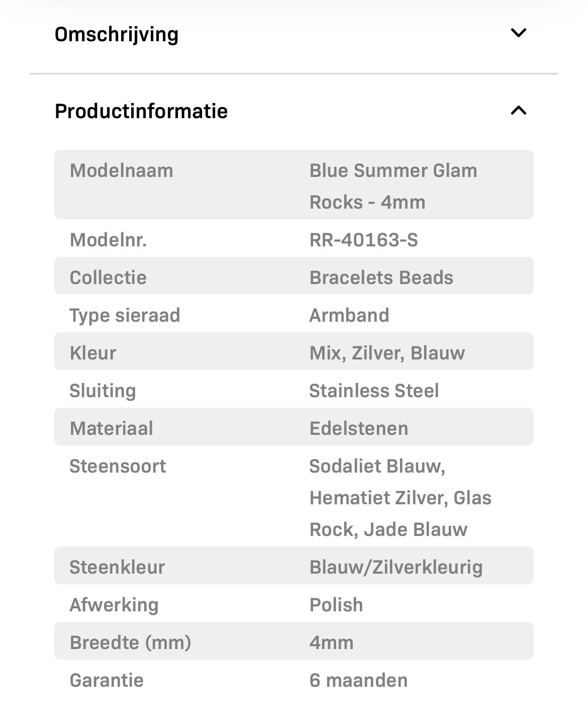Screen dimensions: 588x726
Task: Click the 6 maanden warranty value
Action: (358, 680)
